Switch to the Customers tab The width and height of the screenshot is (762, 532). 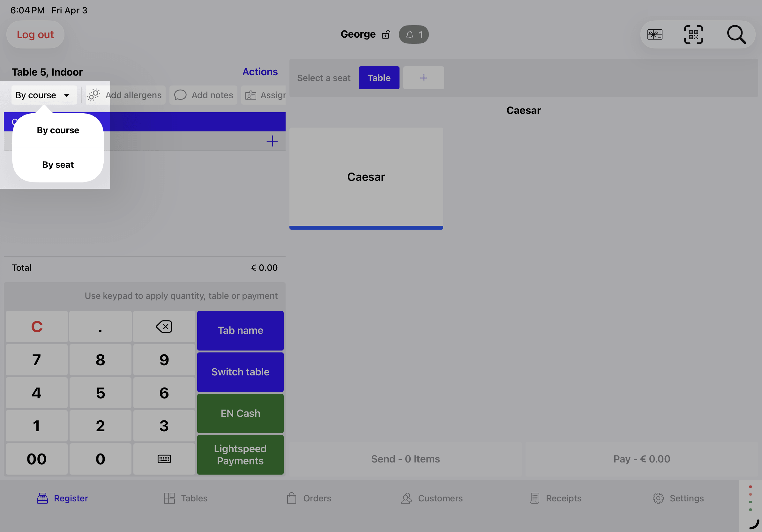pyautogui.click(x=431, y=498)
